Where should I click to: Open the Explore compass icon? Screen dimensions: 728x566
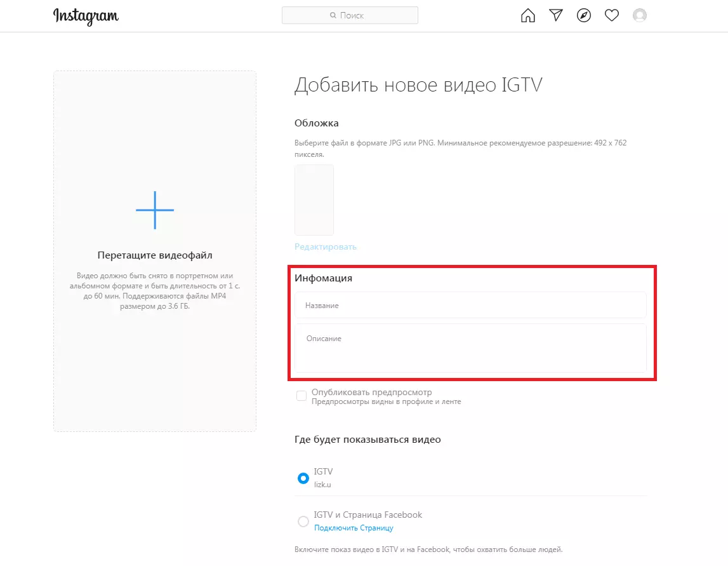[x=584, y=15]
